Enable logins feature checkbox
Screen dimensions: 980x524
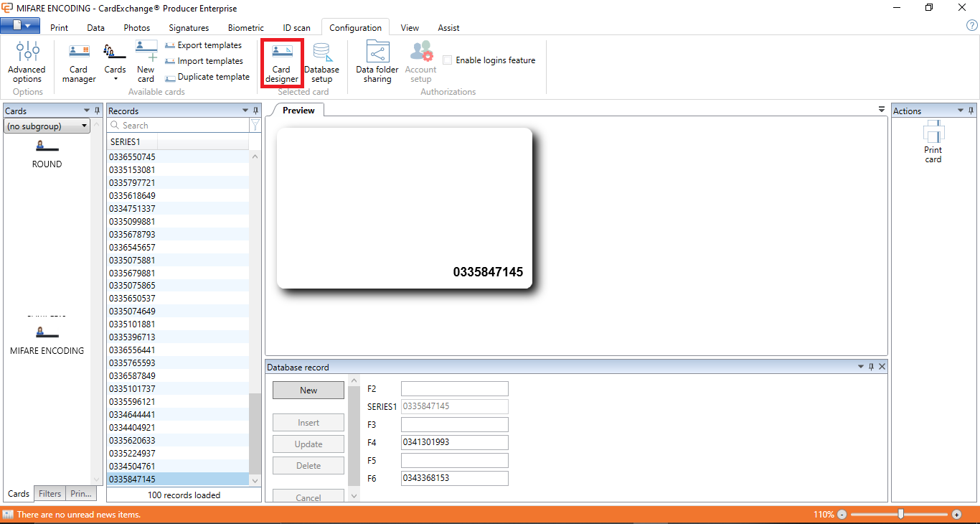point(448,60)
